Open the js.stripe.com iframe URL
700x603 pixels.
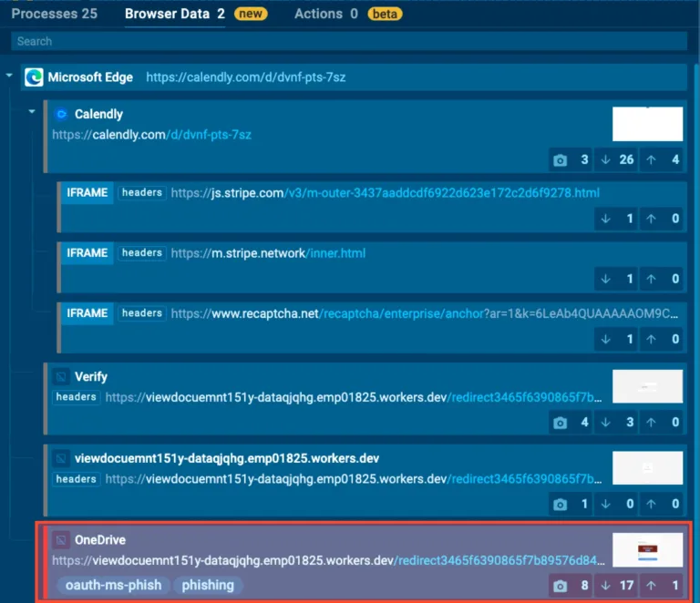tap(386, 193)
